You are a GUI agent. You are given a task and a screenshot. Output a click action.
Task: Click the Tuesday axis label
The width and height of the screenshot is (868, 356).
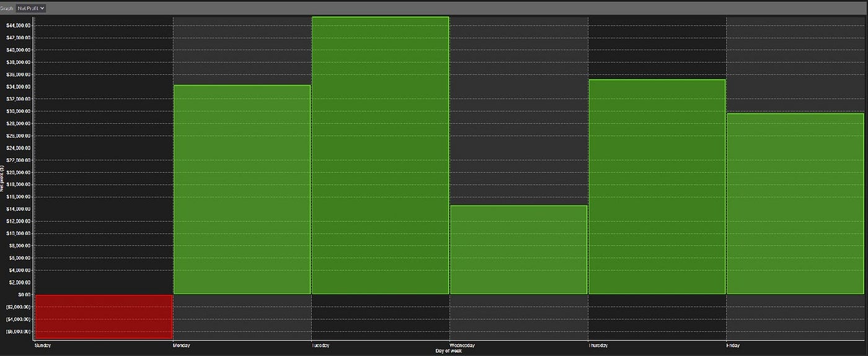[x=321, y=345]
